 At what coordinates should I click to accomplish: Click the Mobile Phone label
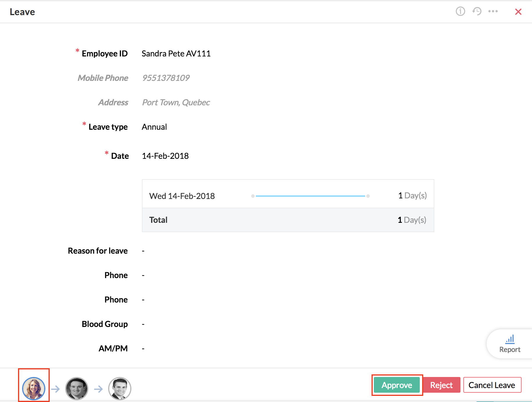(103, 78)
